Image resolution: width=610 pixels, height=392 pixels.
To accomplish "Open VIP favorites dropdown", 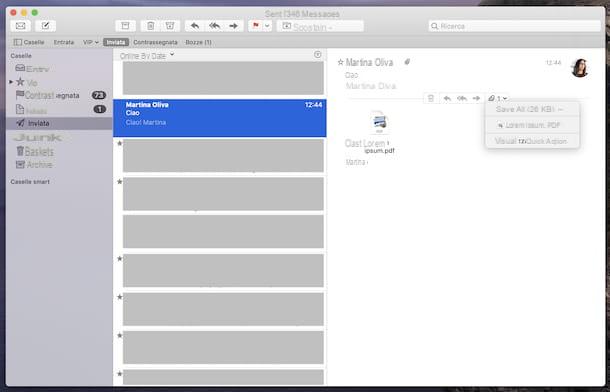I will click(x=91, y=42).
